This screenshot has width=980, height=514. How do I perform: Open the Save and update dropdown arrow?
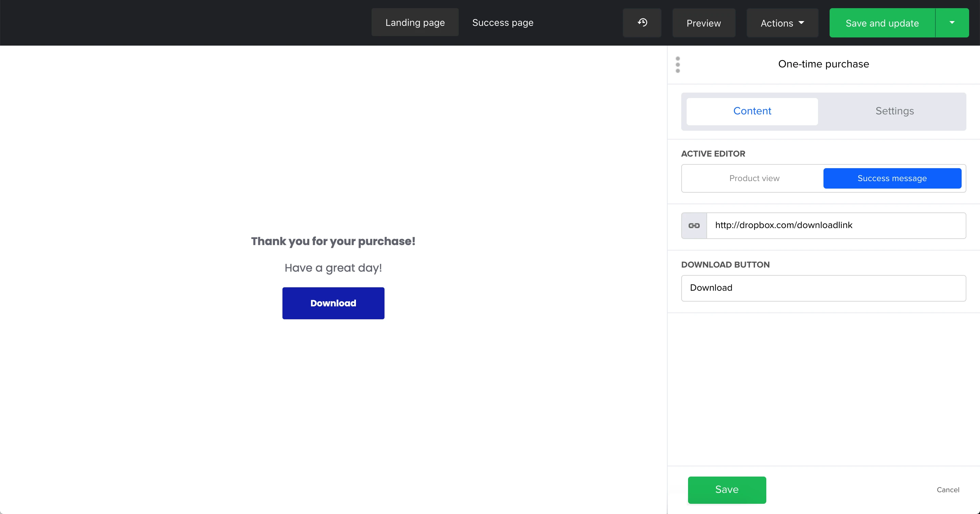(952, 23)
